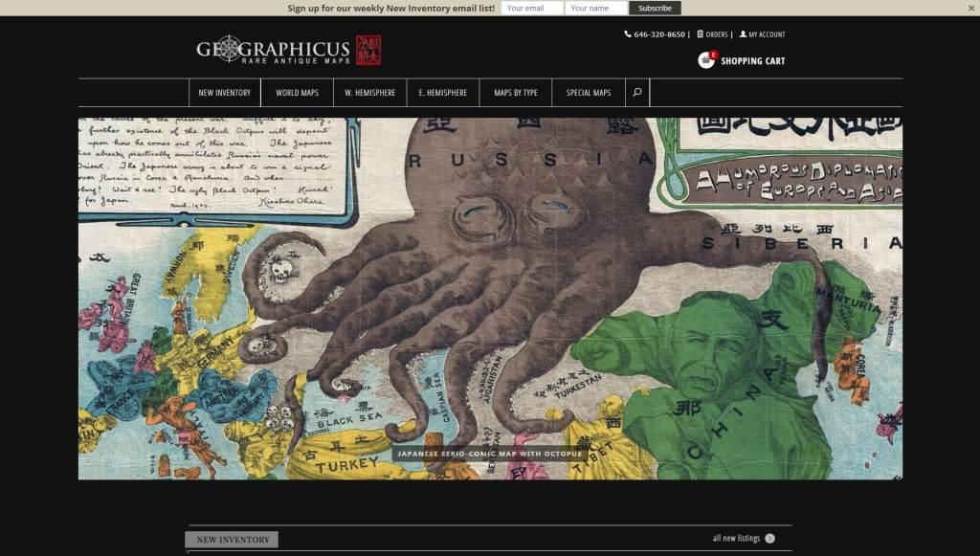980x556 pixels.
Task: Click the Japanese Serio-Comic Map with Octopus caption
Action: point(489,454)
